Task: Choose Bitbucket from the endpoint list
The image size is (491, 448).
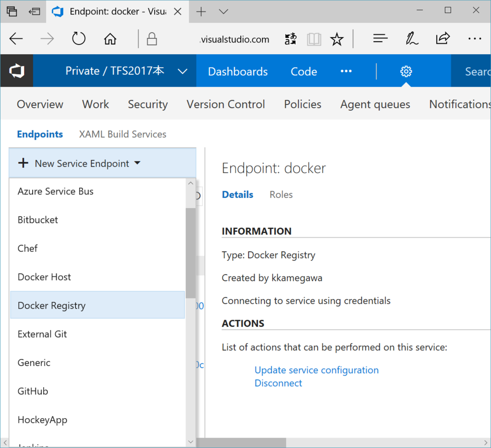Action: click(x=97, y=219)
